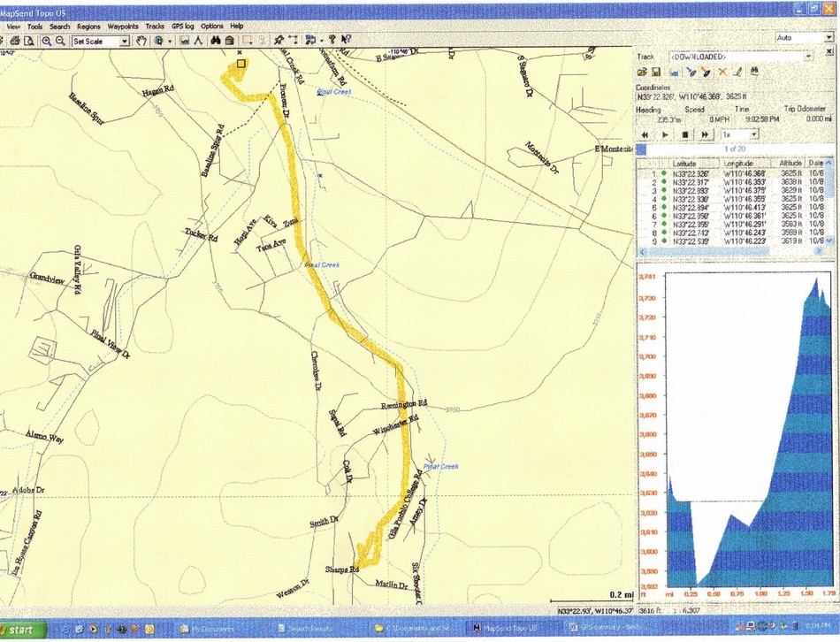Click the orange-arrow GPS transfer icon
This screenshot has height=642, width=840.
click(x=706, y=72)
